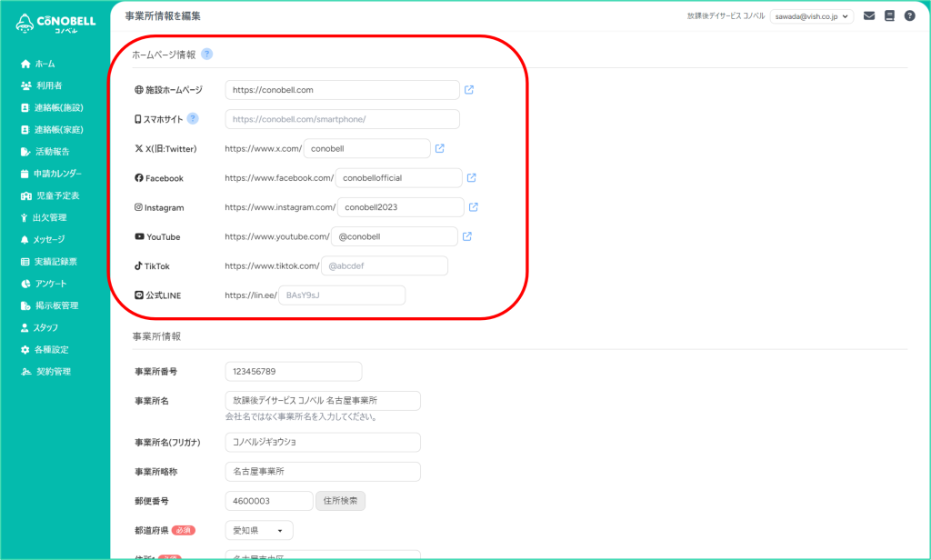
Task: Click the 放課後デイサービス コノベル header text
Action: click(726, 16)
